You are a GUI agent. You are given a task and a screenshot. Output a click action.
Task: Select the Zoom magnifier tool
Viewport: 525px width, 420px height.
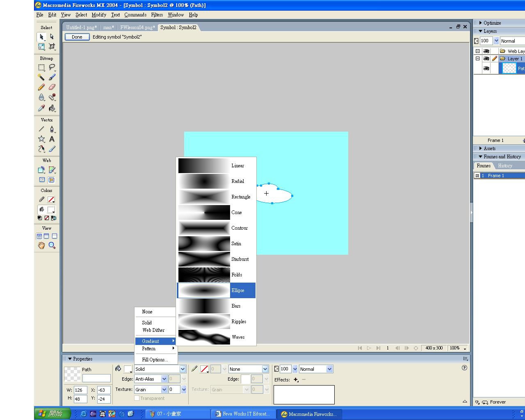pos(52,245)
